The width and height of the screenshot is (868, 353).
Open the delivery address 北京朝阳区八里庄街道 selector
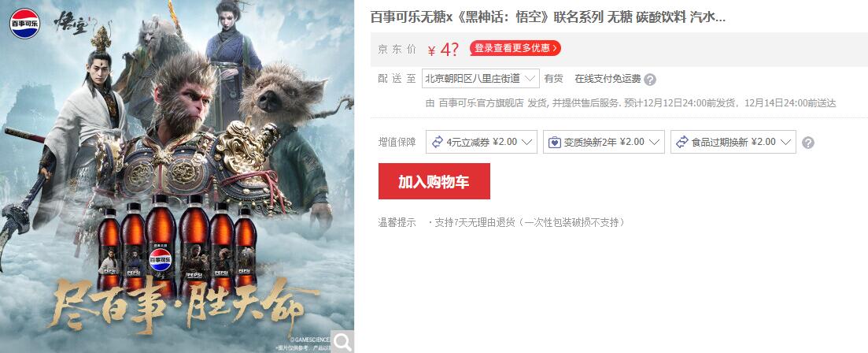pyautogui.click(x=481, y=79)
